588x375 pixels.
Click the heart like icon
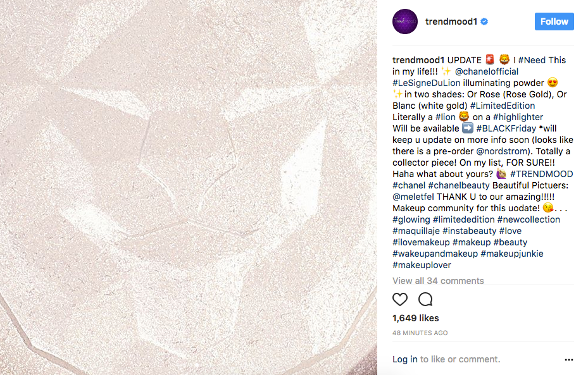pos(400,299)
